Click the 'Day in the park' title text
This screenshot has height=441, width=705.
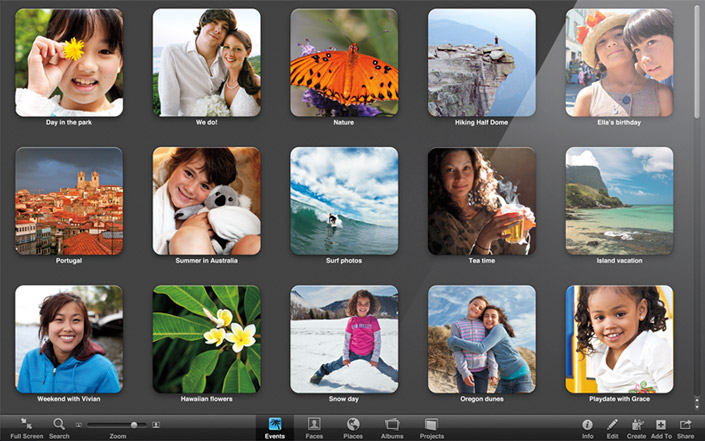click(69, 122)
